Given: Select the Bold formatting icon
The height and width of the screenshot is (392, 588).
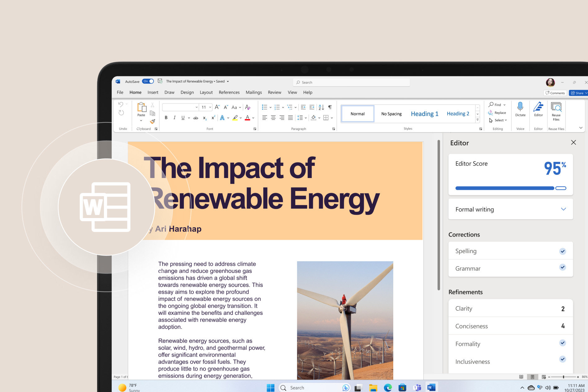Looking at the screenshot, I should (166, 118).
